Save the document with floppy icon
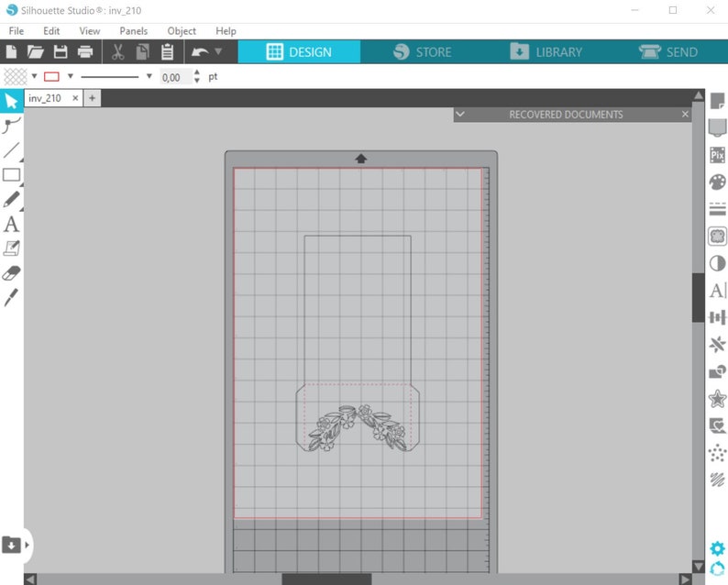The image size is (728, 585). (61, 51)
